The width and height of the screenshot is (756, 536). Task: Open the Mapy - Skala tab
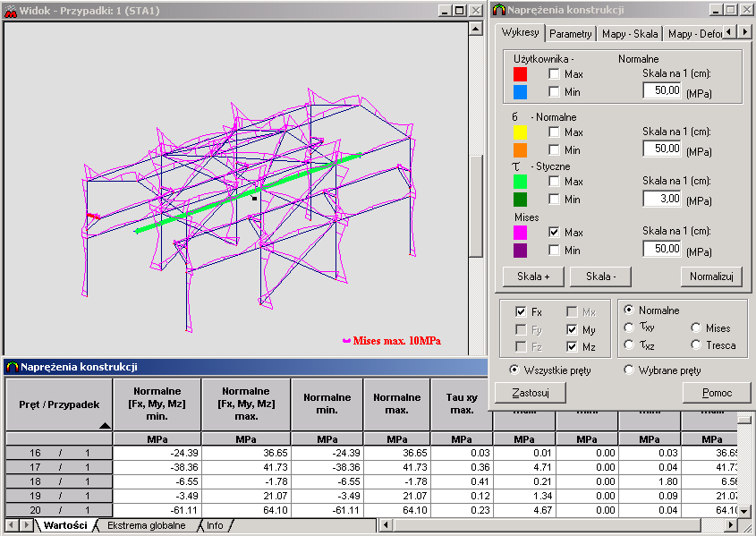pos(630,34)
